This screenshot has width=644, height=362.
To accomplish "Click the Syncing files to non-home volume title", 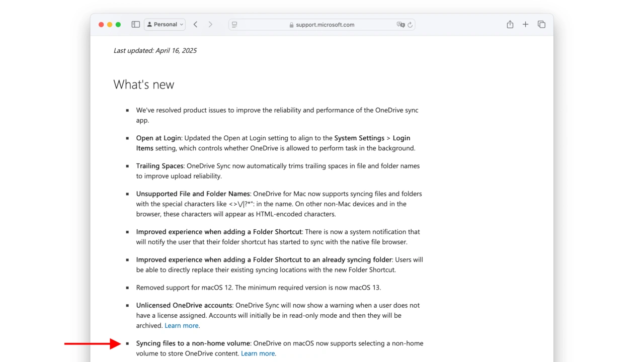I will coord(193,343).
